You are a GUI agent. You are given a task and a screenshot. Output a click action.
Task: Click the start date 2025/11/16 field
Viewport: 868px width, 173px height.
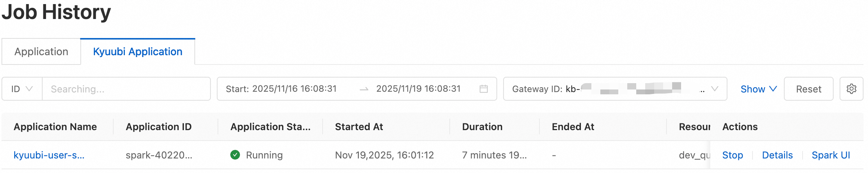pos(294,89)
